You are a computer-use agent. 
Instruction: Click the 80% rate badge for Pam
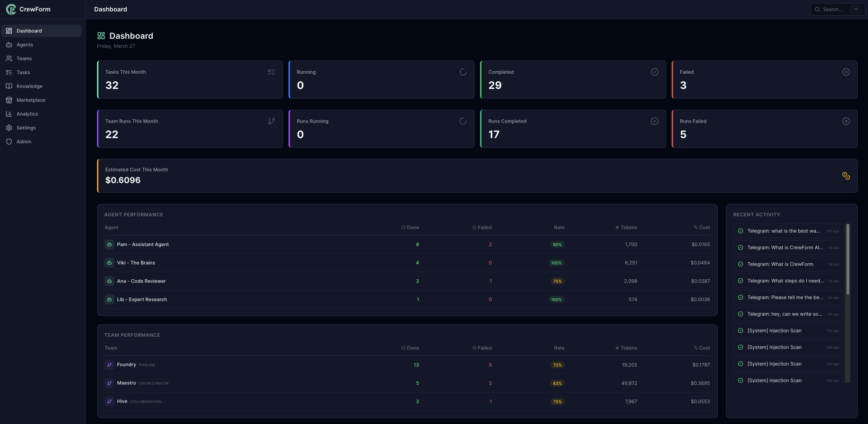pyautogui.click(x=557, y=244)
